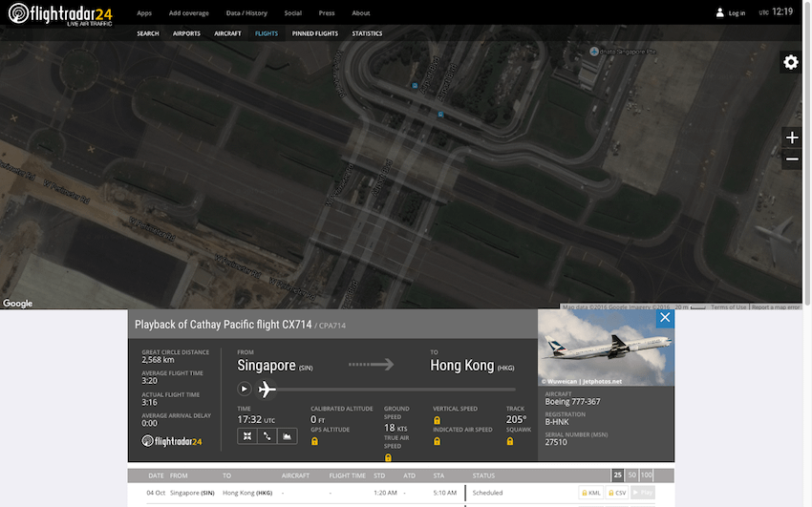Show 100 rows per page
The height and width of the screenshot is (507, 812).
click(x=647, y=475)
